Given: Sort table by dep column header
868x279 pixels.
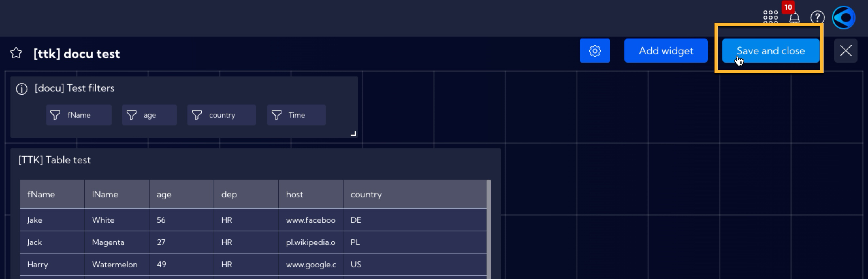Looking at the screenshot, I should tap(246, 194).
